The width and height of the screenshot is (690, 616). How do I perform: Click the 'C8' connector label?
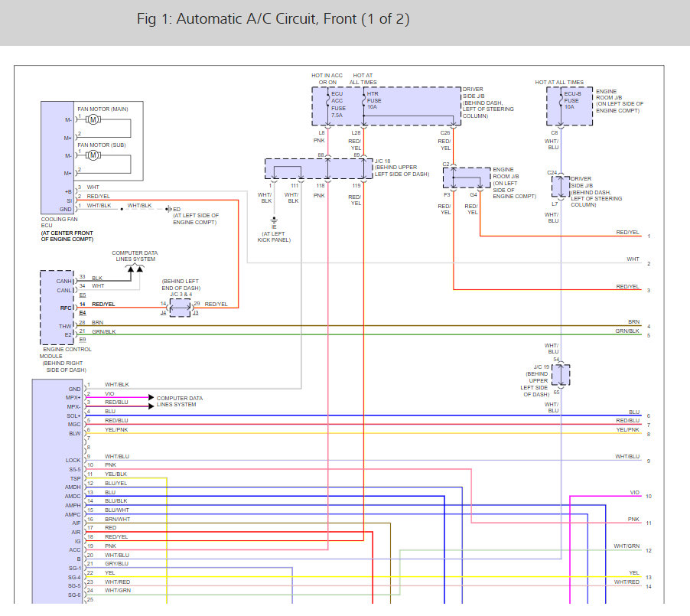point(555,132)
